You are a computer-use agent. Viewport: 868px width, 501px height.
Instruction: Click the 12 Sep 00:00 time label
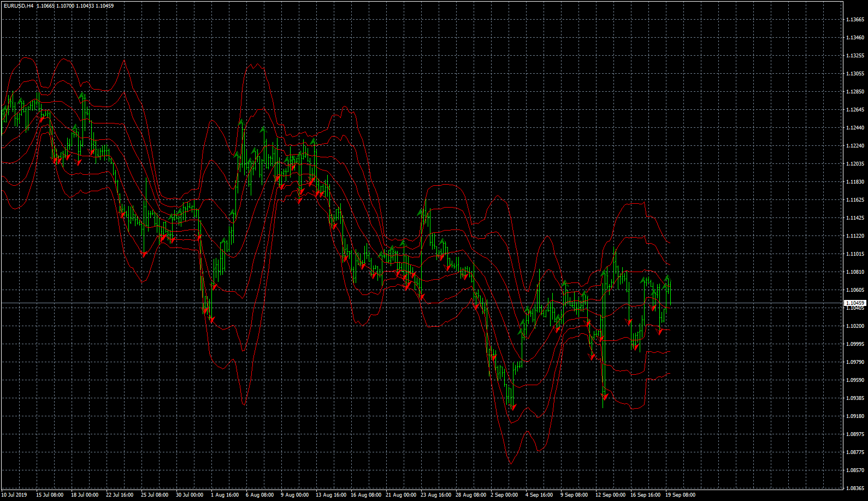tap(611, 495)
